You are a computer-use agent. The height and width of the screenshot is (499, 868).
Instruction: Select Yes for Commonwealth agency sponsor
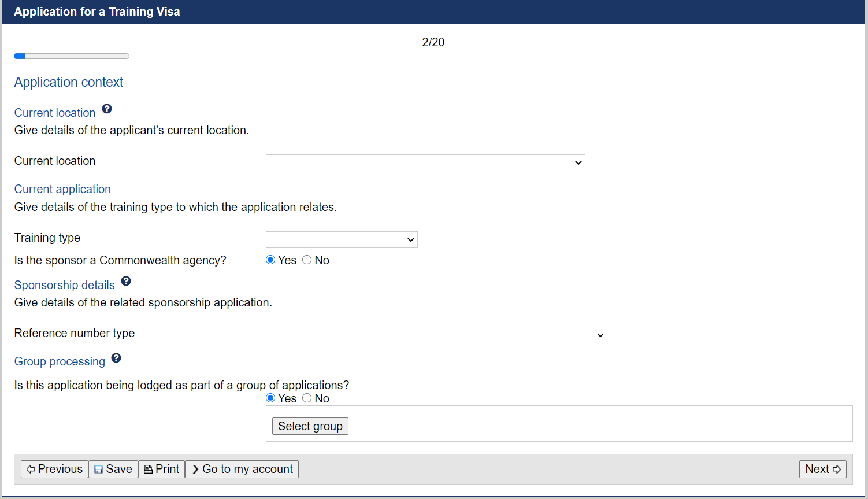(x=270, y=260)
